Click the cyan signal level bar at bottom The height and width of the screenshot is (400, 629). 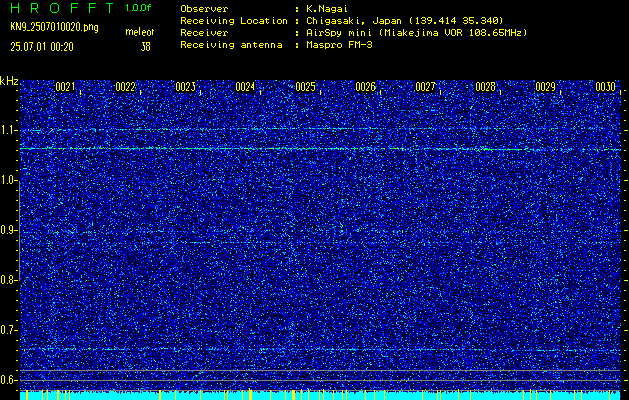click(x=320, y=395)
